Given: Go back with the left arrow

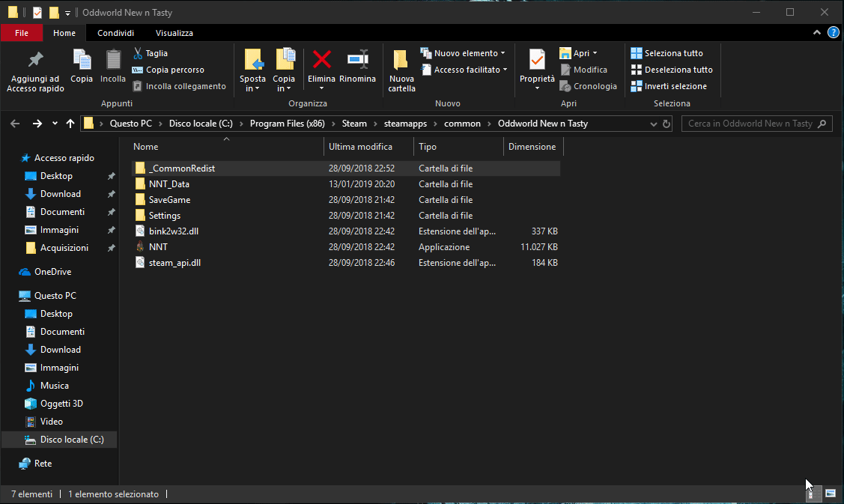Looking at the screenshot, I should click(x=15, y=124).
